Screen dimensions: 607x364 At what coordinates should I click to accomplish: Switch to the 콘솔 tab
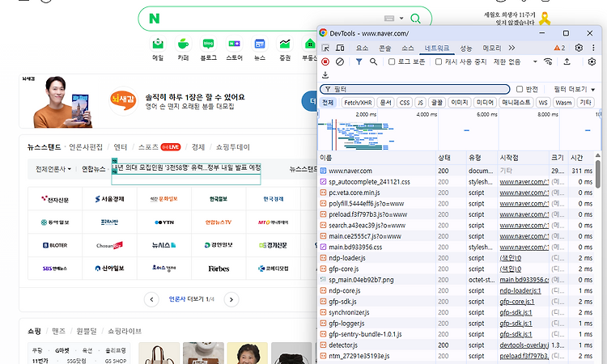[x=384, y=48]
